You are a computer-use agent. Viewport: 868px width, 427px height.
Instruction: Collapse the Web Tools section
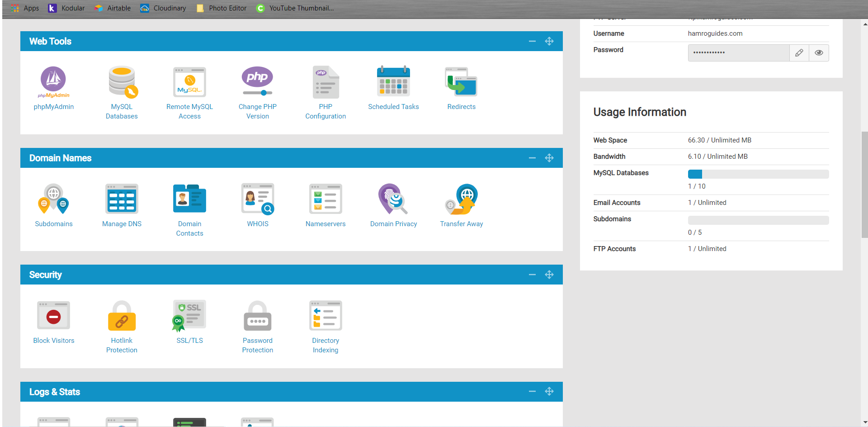[x=532, y=41]
